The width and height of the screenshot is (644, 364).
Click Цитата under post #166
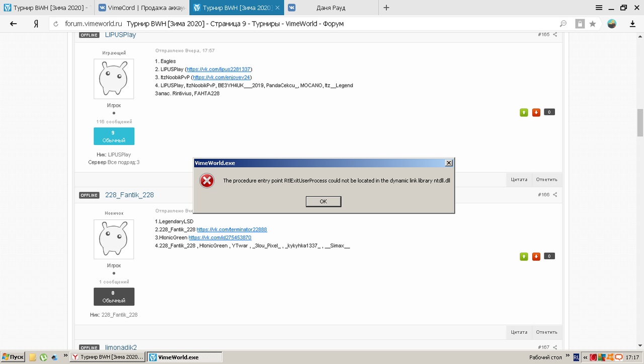point(519,332)
